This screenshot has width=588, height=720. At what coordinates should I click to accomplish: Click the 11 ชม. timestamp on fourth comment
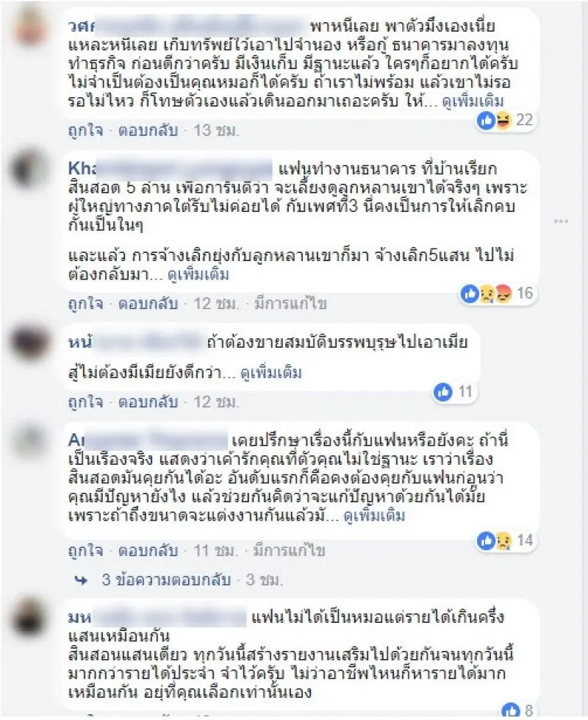coord(215,550)
